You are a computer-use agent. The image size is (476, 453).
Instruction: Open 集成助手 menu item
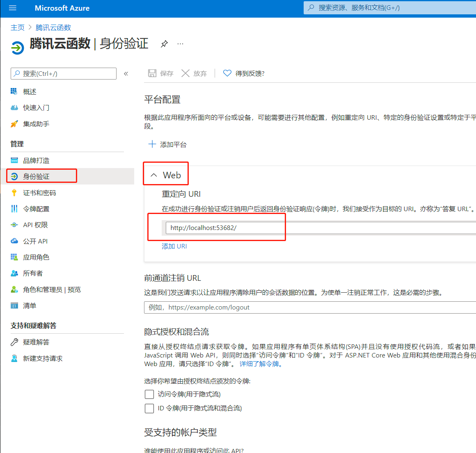point(36,124)
